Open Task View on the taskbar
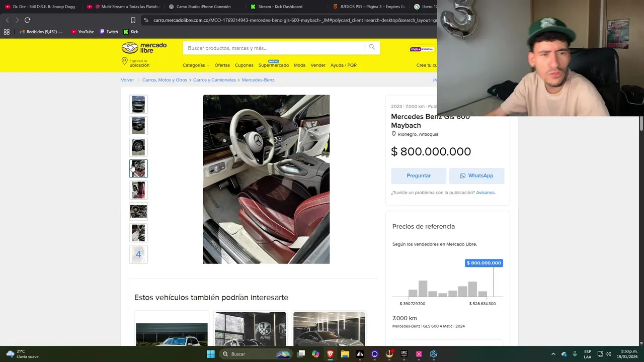644x362 pixels. 301,354
